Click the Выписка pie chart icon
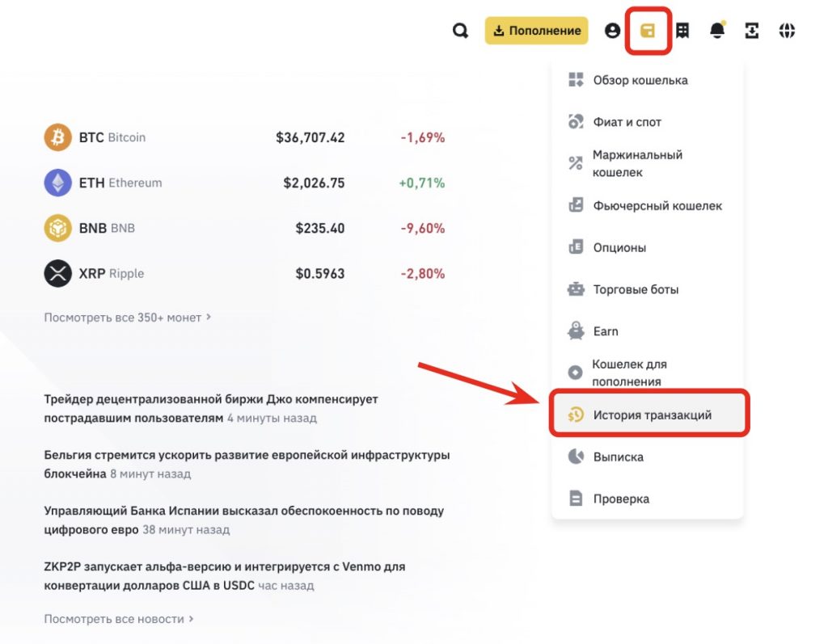This screenshot has height=644, width=828. tap(576, 457)
